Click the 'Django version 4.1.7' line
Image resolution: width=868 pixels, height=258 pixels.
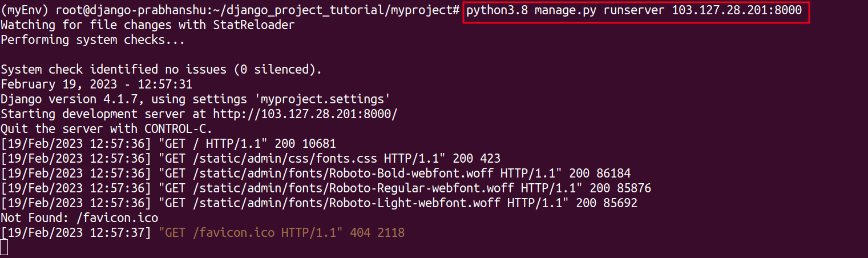[x=195, y=99]
